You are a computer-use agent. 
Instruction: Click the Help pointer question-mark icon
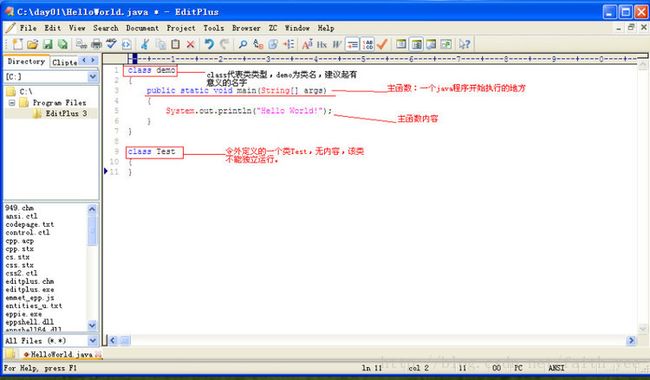464,44
